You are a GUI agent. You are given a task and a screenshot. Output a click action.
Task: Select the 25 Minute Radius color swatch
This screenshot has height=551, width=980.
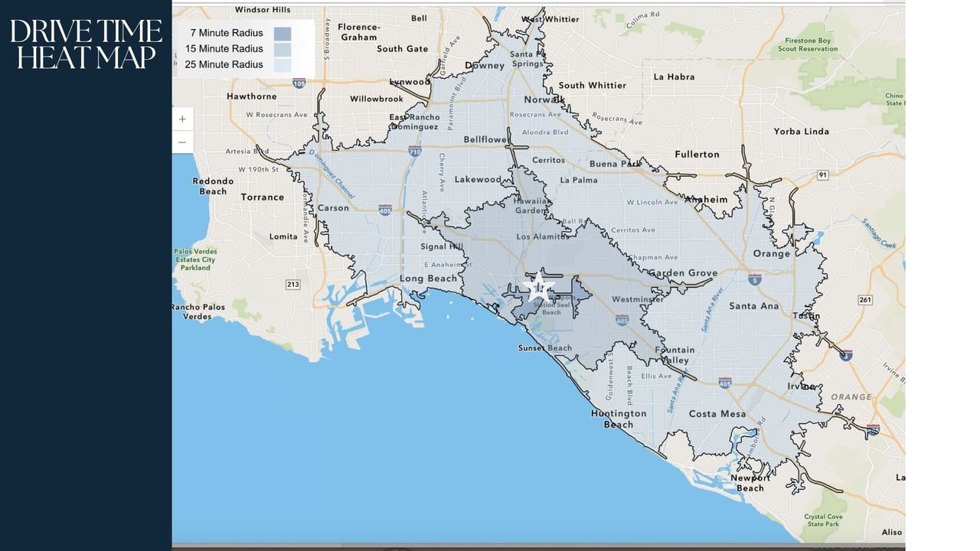coord(283,65)
